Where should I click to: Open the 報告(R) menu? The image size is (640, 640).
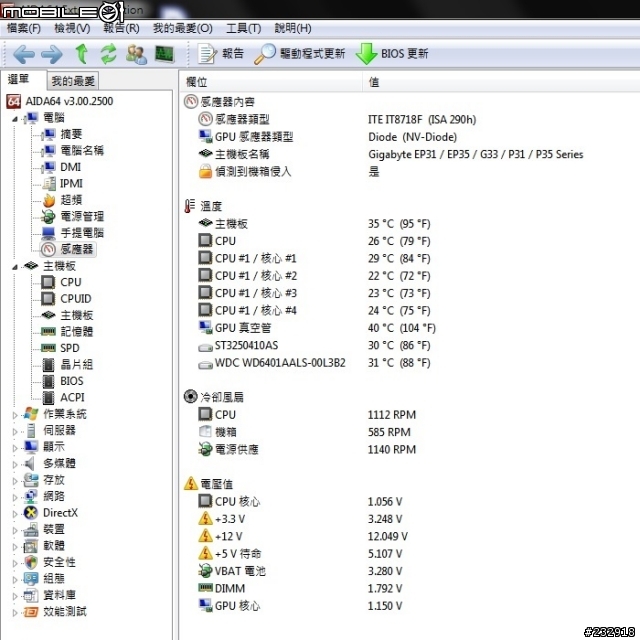(121, 28)
